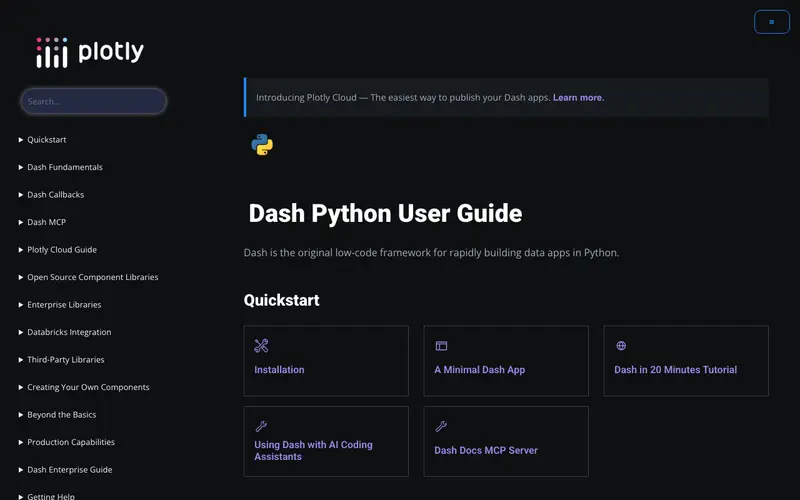Open Dash Enterprise Guide in sidebar
The height and width of the screenshot is (500, 800).
pos(70,470)
